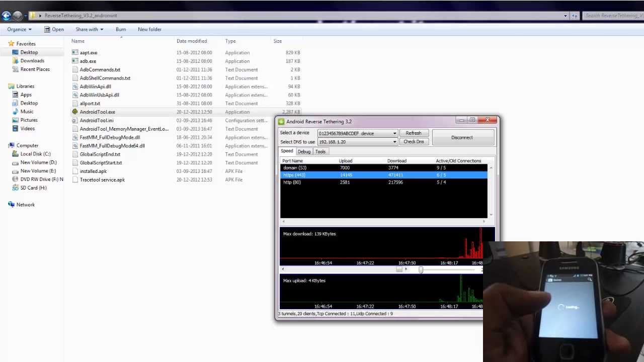Viewport: 644px width, 362px height.
Task: Click the AdbCommands.txt file icon
Action: pos(75,70)
